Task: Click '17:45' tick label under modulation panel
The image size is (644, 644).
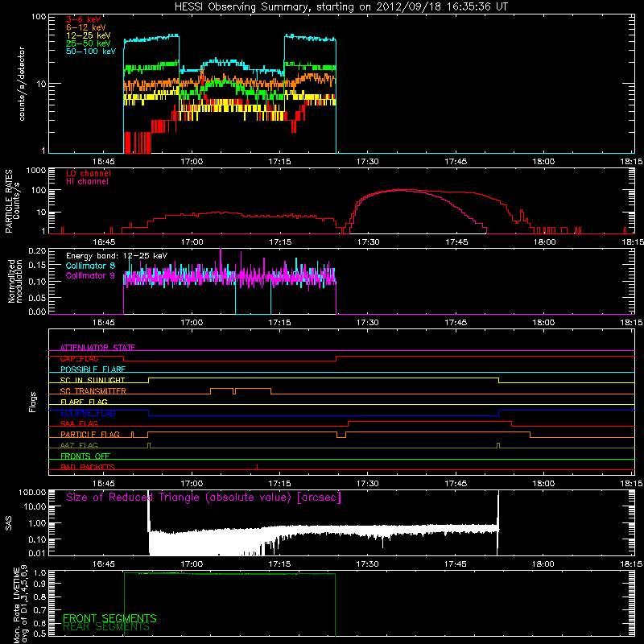Action: (456, 323)
